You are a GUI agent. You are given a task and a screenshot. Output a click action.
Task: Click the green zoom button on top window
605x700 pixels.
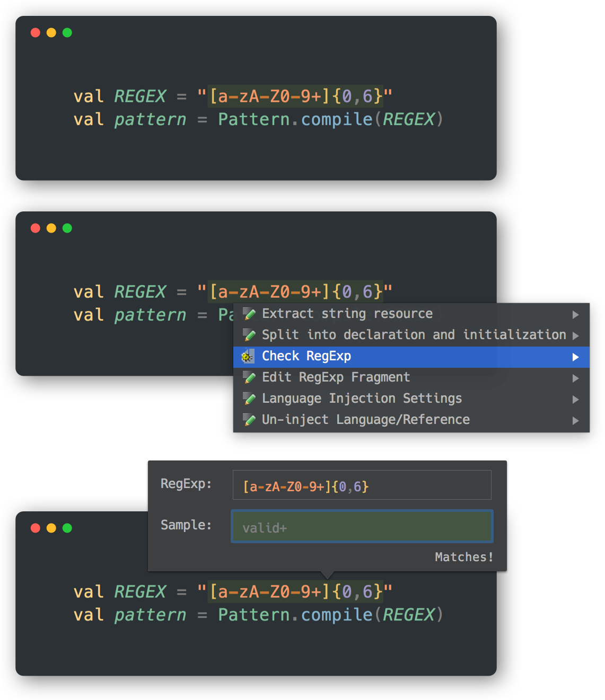click(67, 32)
